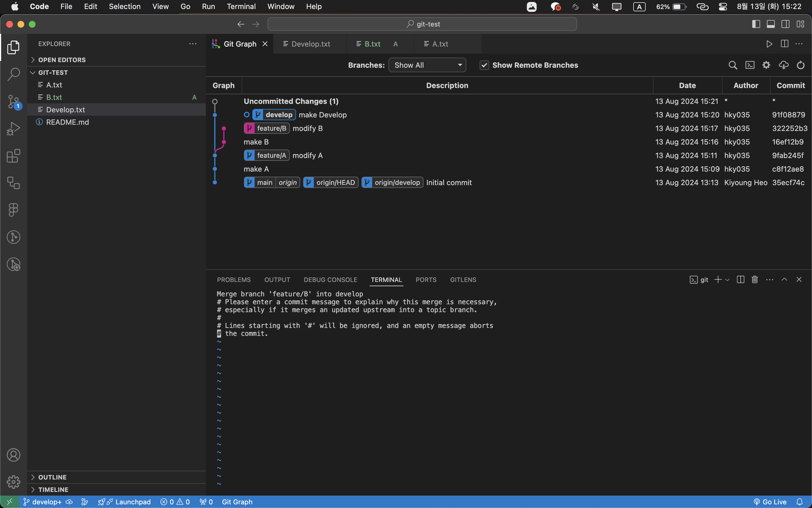The width and height of the screenshot is (812, 508).
Task: Close the Git Graph tab
Action: pyautogui.click(x=265, y=44)
